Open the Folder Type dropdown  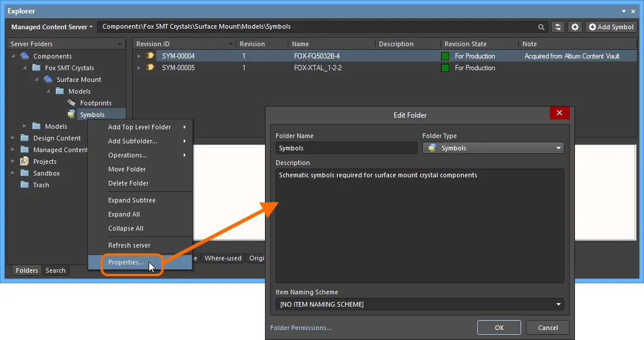[x=493, y=148]
